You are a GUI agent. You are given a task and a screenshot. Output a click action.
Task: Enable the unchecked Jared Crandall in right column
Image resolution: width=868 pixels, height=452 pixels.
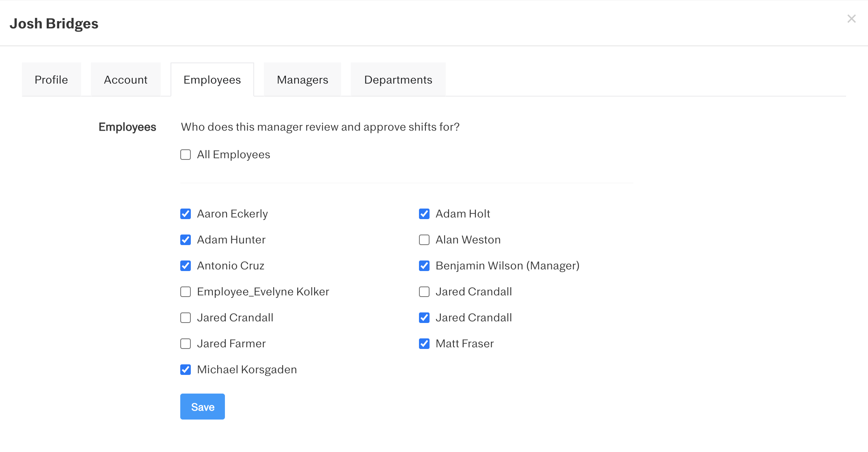pos(424,292)
